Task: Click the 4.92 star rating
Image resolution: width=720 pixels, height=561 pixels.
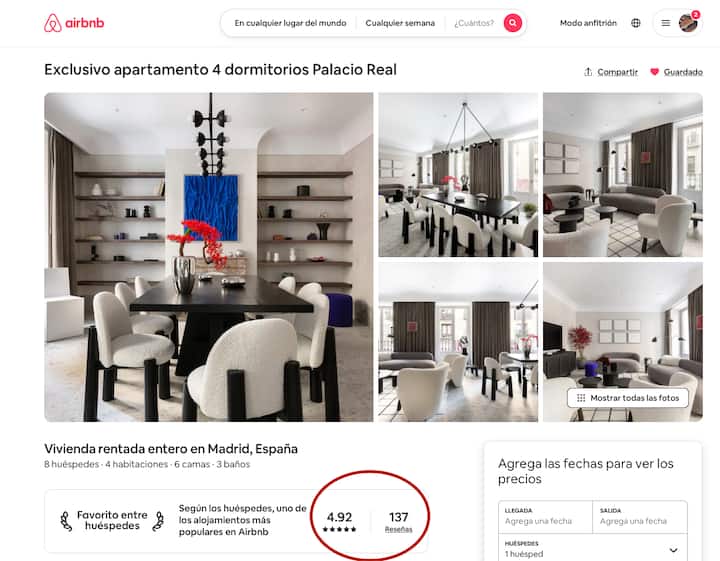Action: tap(339, 522)
